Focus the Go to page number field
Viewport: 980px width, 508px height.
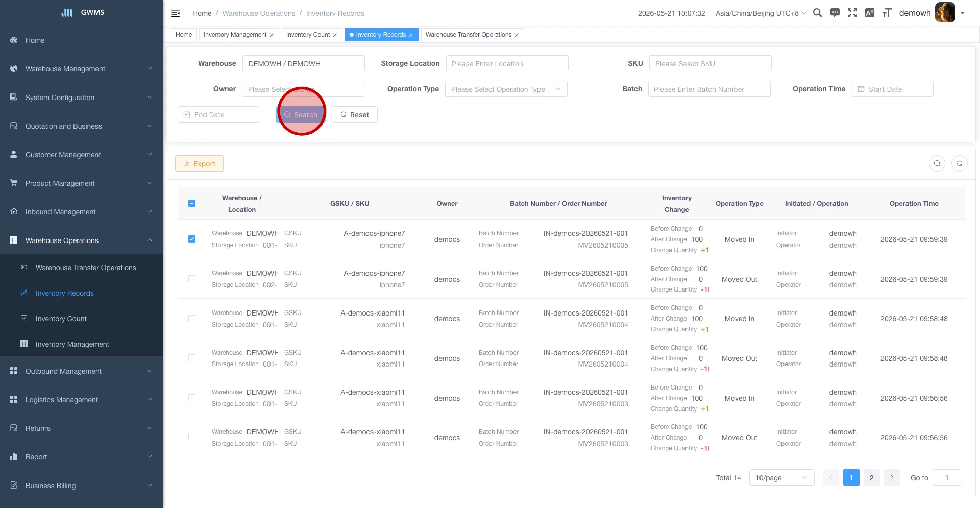947,478
